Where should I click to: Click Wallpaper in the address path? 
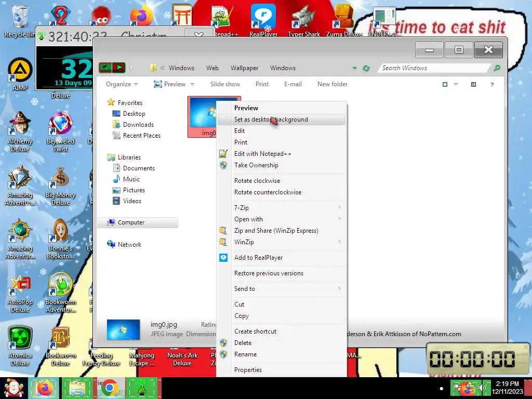click(244, 68)
